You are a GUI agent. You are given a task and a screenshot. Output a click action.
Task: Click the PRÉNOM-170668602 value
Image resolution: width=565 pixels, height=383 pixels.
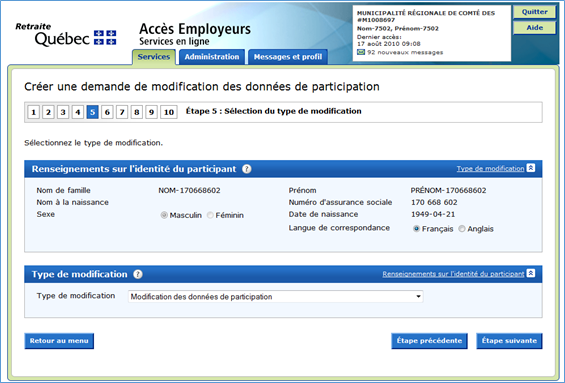(449, 190)
